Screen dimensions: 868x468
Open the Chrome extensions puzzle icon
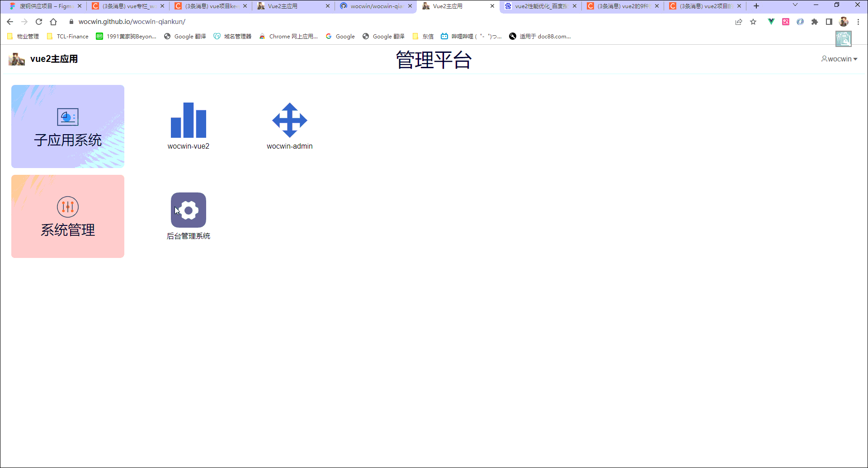pyautogui.click(x=815, y=22)
